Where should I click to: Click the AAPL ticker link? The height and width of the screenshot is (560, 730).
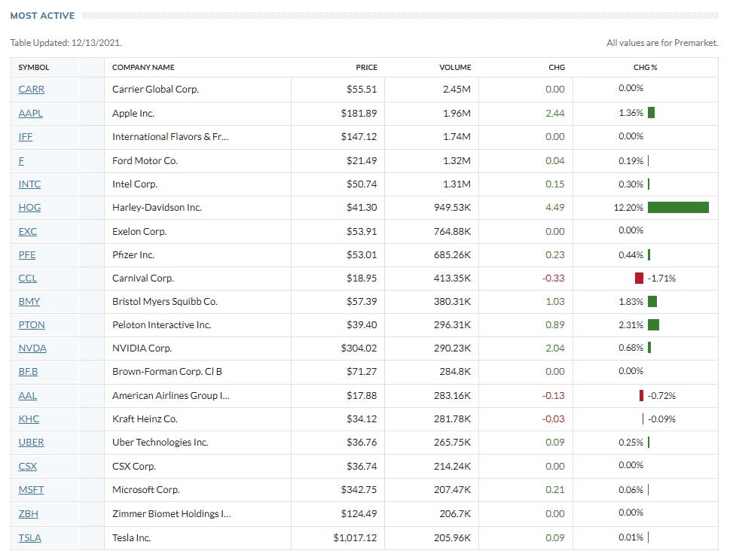click(30, 114)
